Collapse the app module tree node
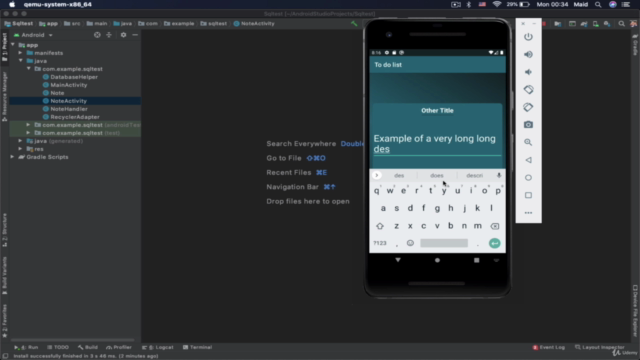Viewport: 640px width, 360px height. tap(13, 45)
